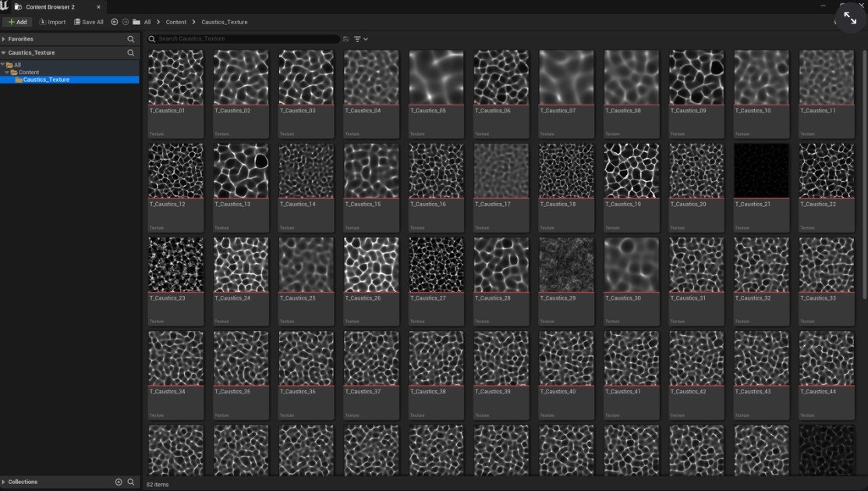Click the Unreal Engine logo icon
Viewport: 868px width, 491px height.
[5, 7]
